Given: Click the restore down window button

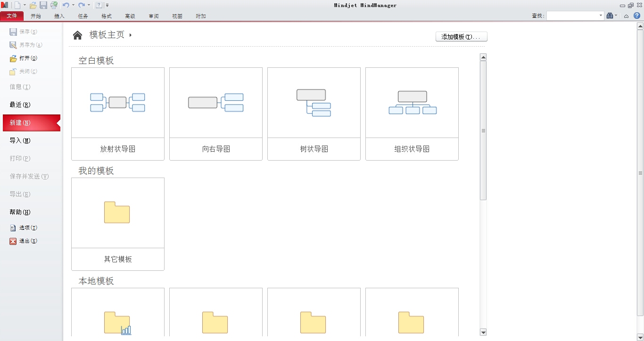Looking at the screenshot, I should [631, 5].
